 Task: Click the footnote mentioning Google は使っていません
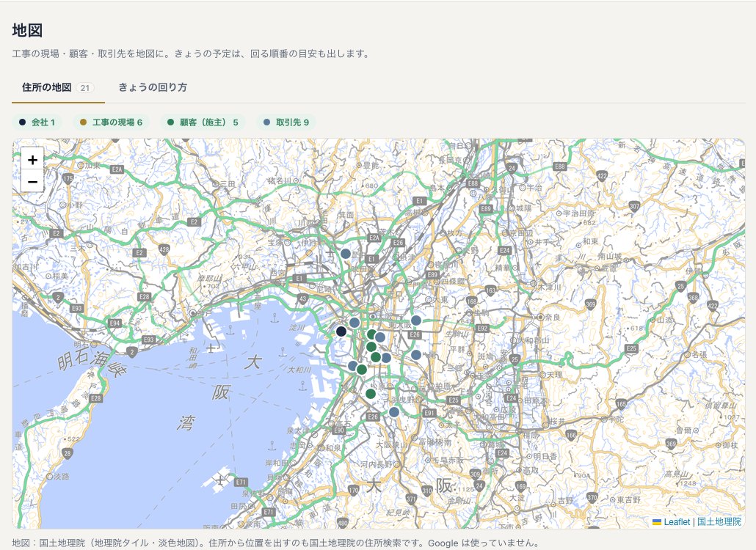[x=275, y=543]
